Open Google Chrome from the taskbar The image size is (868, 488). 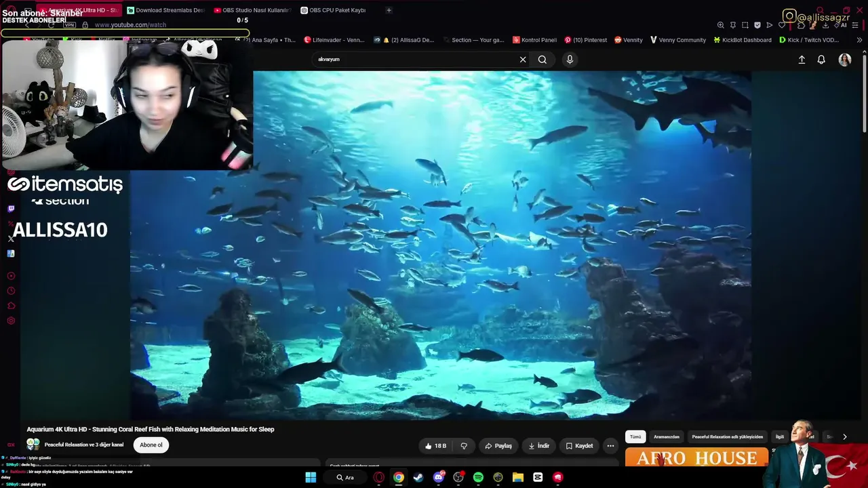399,477
